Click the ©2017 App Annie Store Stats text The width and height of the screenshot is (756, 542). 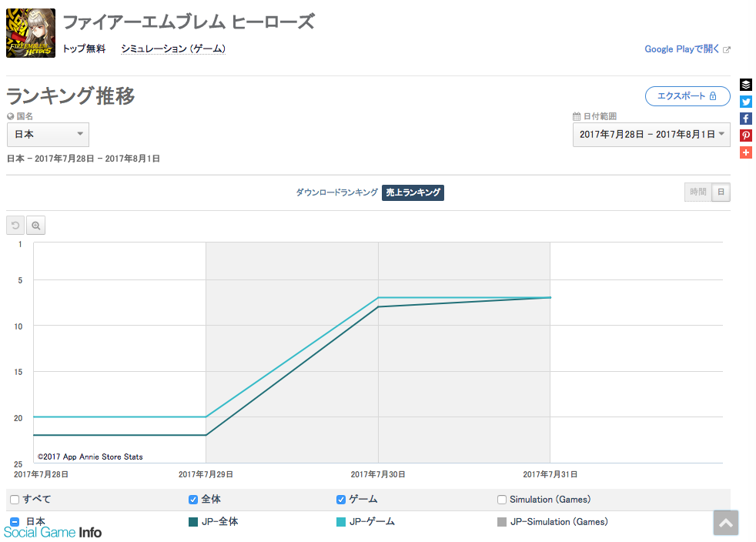tap(90, 457)
